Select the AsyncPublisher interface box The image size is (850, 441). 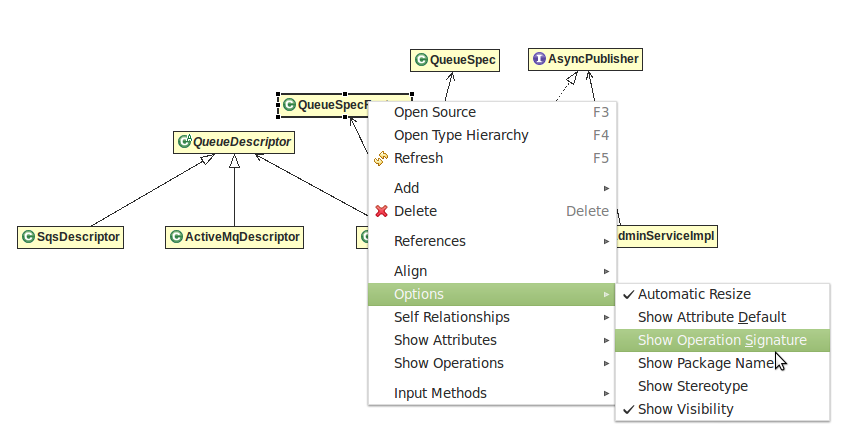(x=585, y=59)
